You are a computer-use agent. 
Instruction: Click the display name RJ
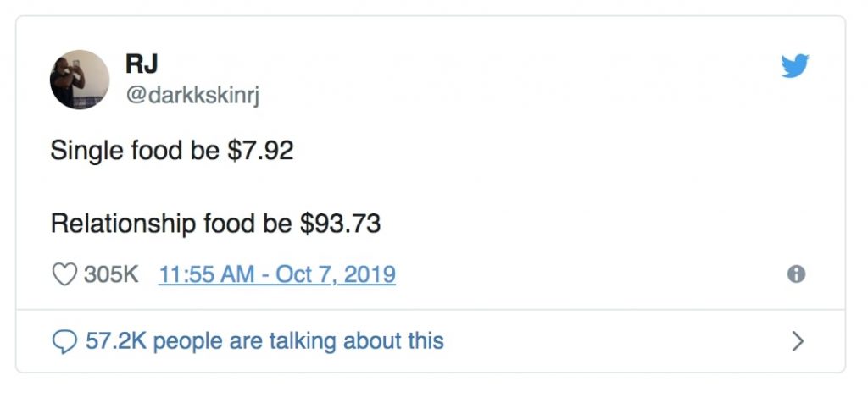142,64
